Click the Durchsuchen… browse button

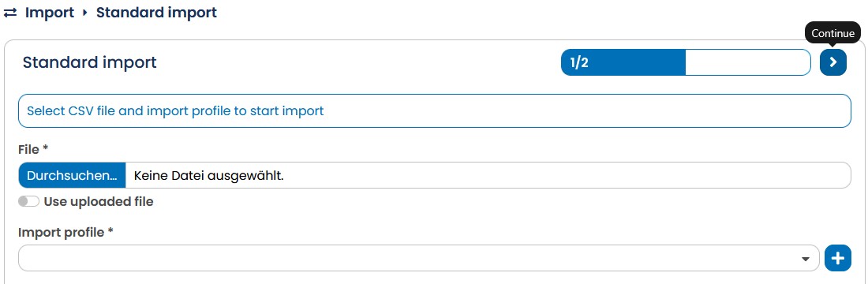coord(72,175)
